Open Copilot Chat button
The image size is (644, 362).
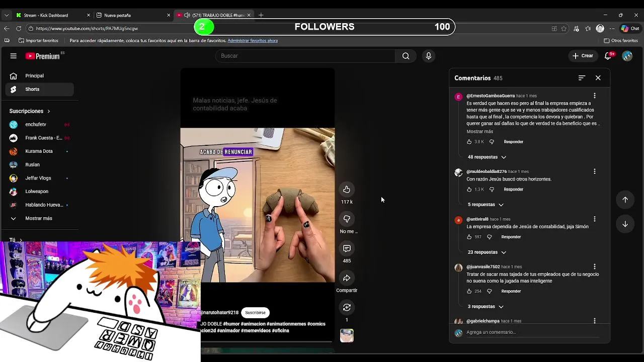click(x=630, y=29)
